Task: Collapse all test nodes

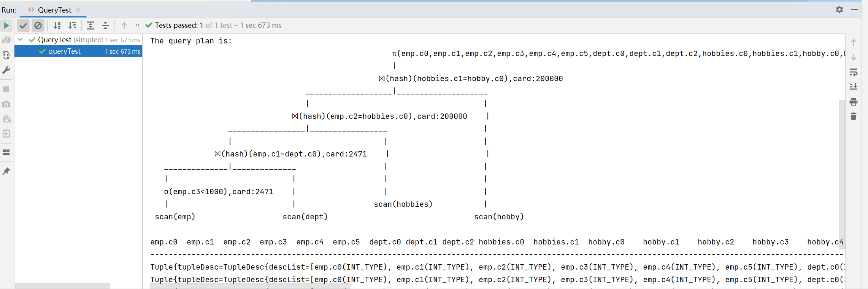Action: pyautogui.click(x=105, y=26)
